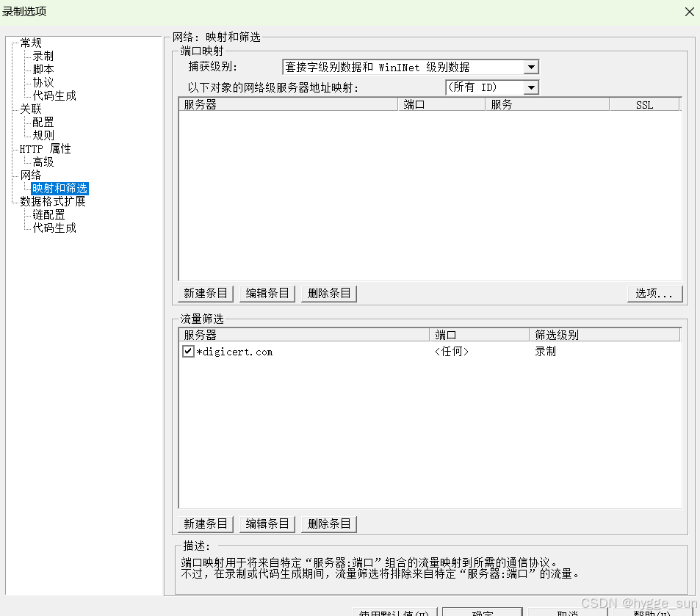This screenshot has width=700, height=616.
Task: Select the 网络 tree node
Action: coord(31,175)
